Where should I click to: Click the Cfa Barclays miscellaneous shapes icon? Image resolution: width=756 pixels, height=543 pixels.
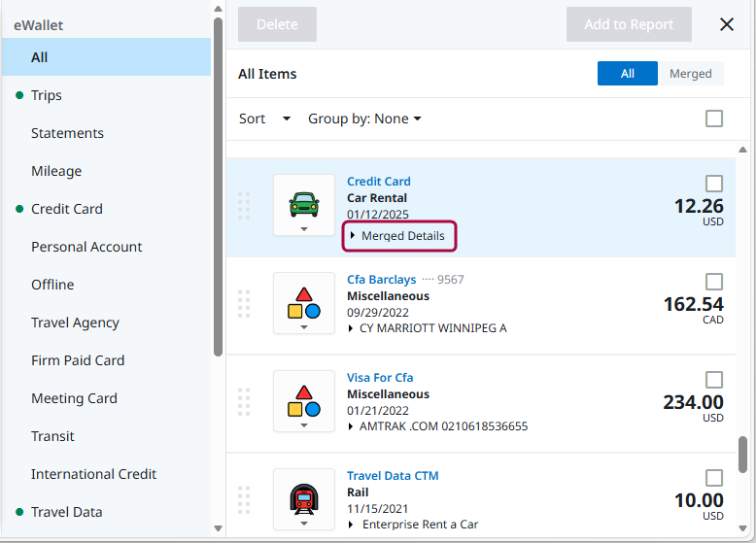[x=304, y=302]
